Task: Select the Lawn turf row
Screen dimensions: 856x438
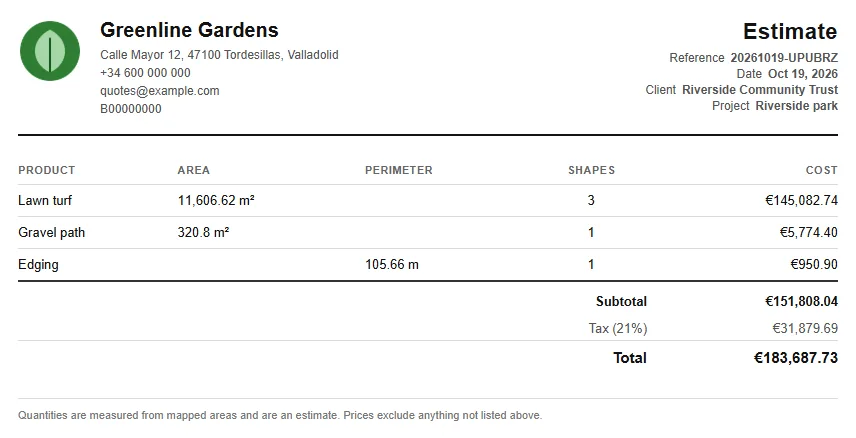Action: 428,200
